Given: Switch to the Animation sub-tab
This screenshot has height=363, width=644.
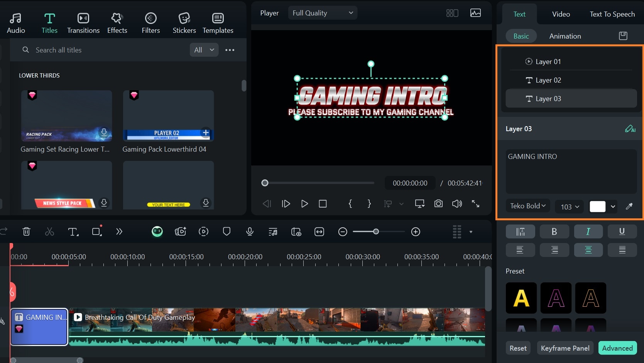Looking at the screenshot, I should [565, 36].
